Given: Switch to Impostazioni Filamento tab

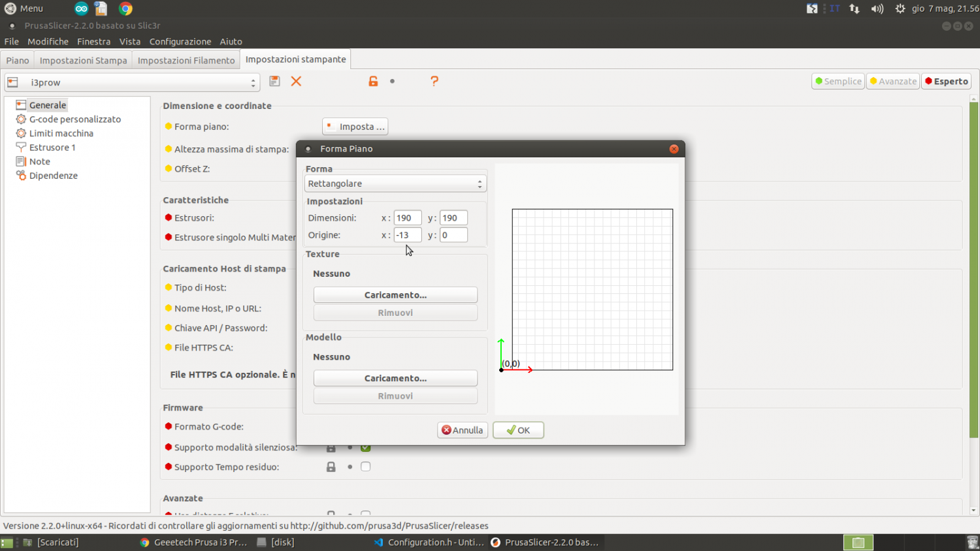Looking at the screenshot, I should (x=186, y=60).
